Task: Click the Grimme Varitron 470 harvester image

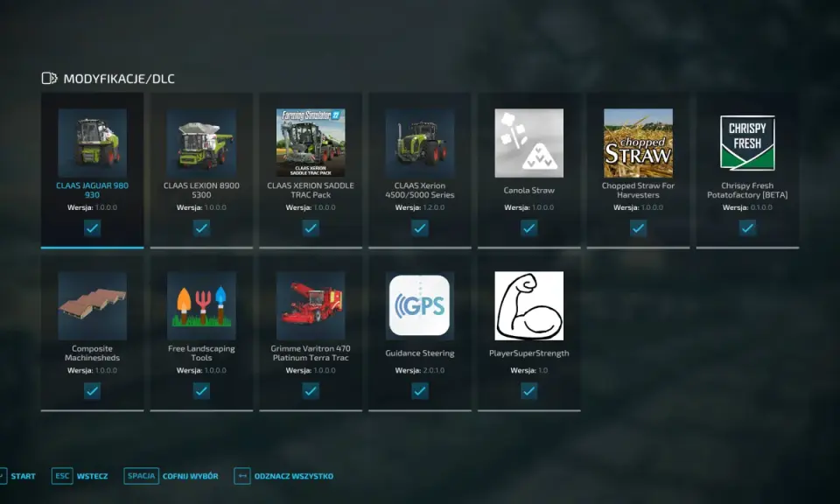Action: 311,306
